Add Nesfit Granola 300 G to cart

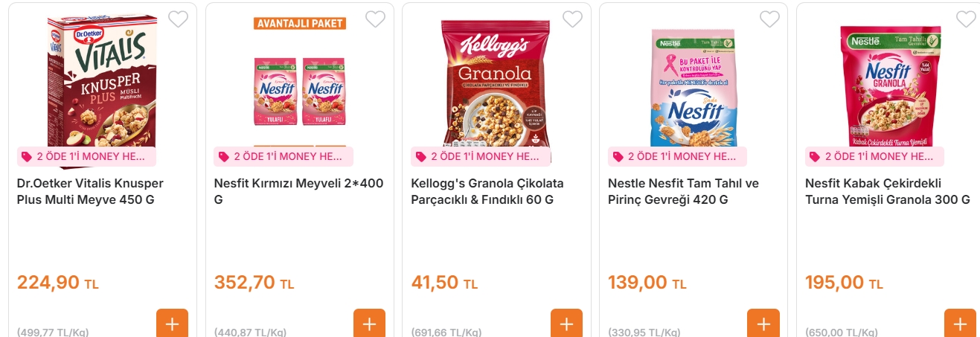pyautogui.click(x=960, y=324)
